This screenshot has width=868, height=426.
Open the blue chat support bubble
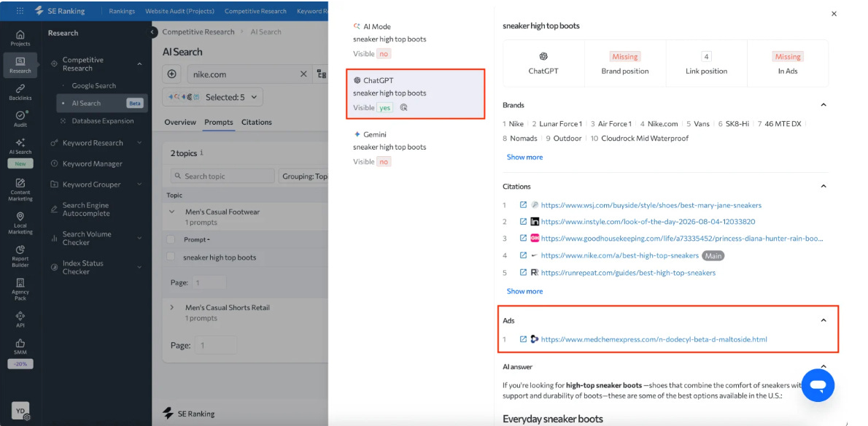818,385
